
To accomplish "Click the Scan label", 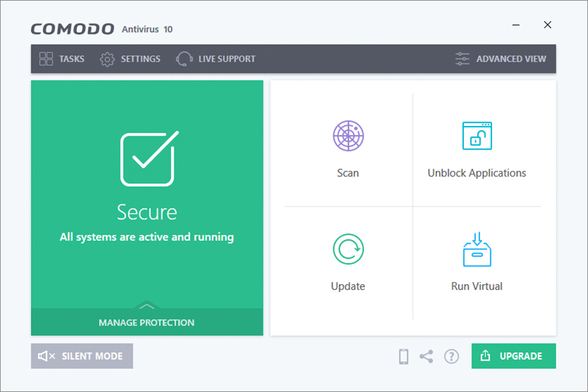I will point(348,173).
